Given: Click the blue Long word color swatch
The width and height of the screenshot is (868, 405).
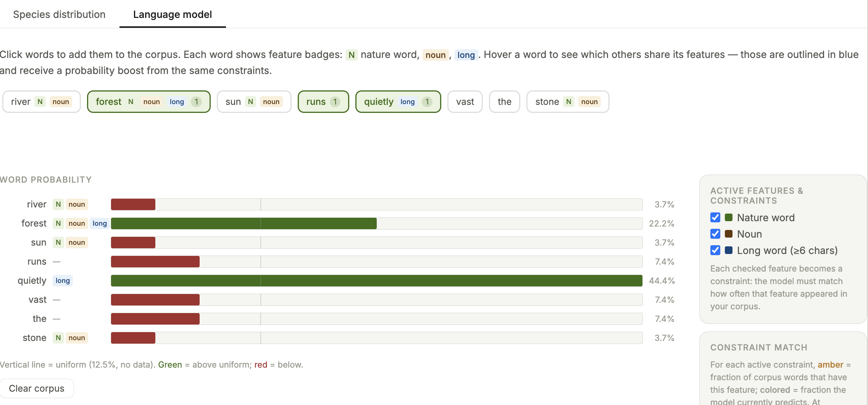Looking at the screenshot, I should pos(728,250).
